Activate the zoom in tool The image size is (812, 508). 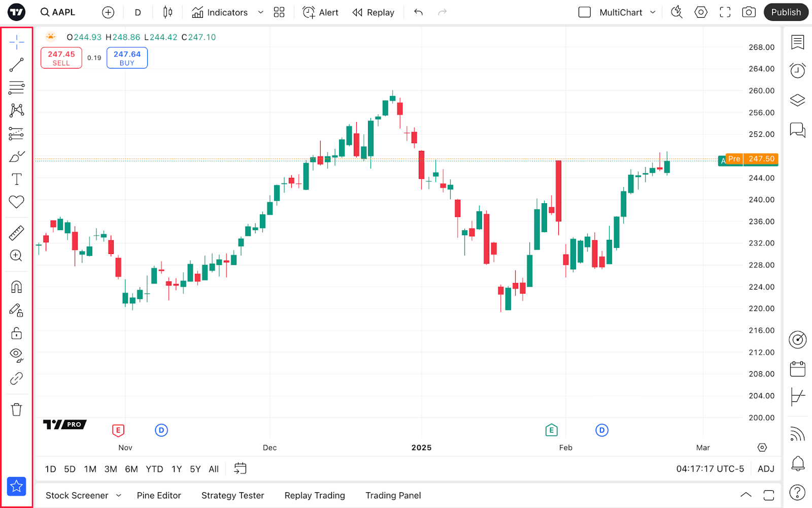click(16, 256)
